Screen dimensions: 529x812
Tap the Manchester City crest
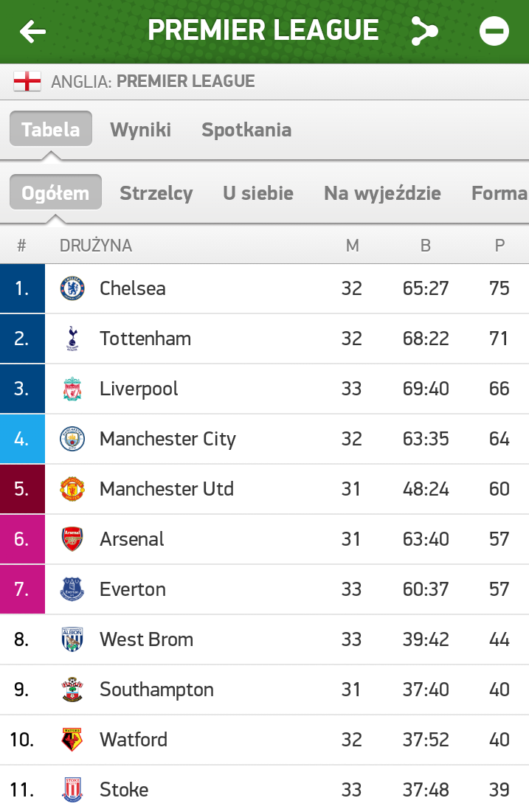tap(72, 439)
